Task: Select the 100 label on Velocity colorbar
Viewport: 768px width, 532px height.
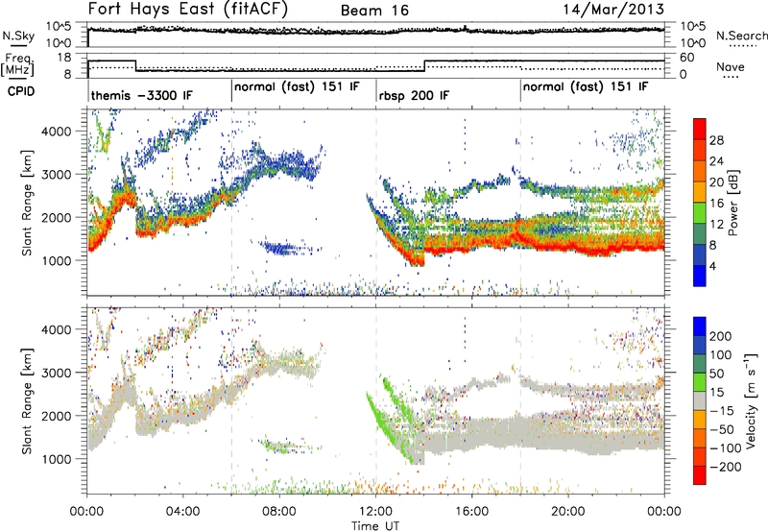Action: click(721, 354)
